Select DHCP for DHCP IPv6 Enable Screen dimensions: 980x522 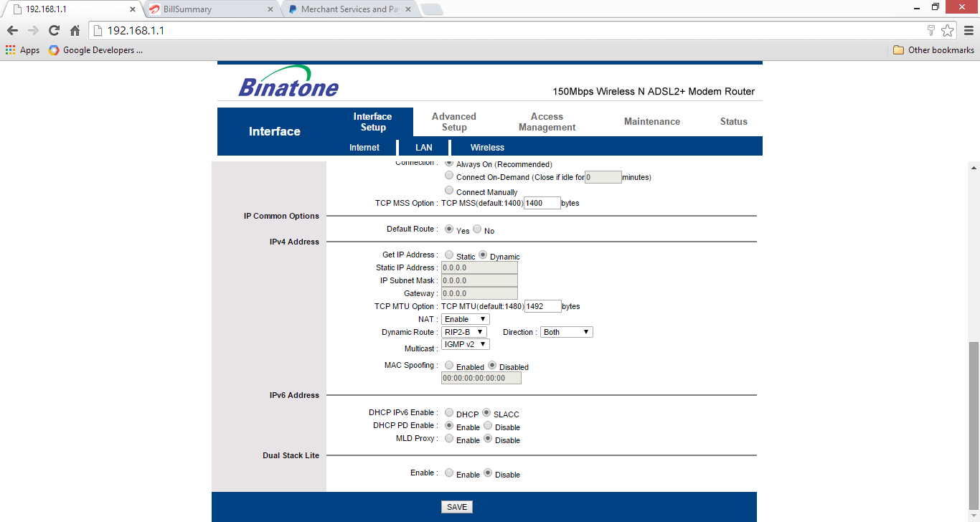tap(449, 412)
